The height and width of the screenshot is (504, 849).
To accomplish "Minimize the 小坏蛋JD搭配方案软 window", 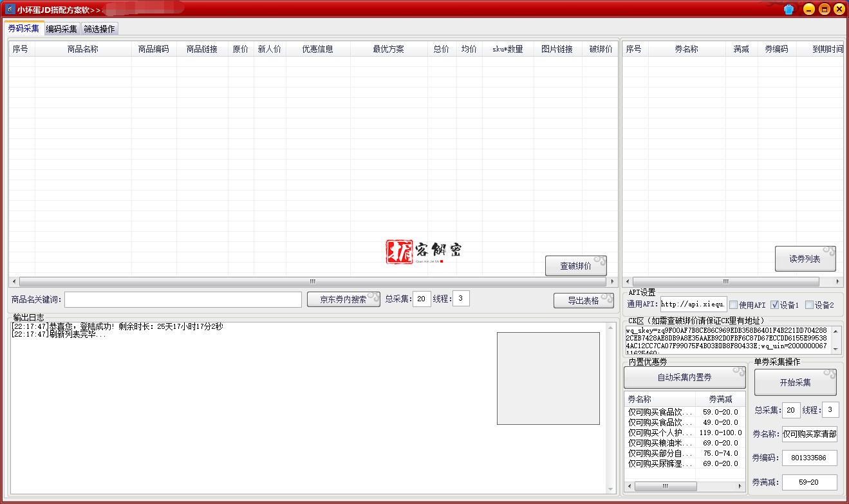I will point(809,9).
